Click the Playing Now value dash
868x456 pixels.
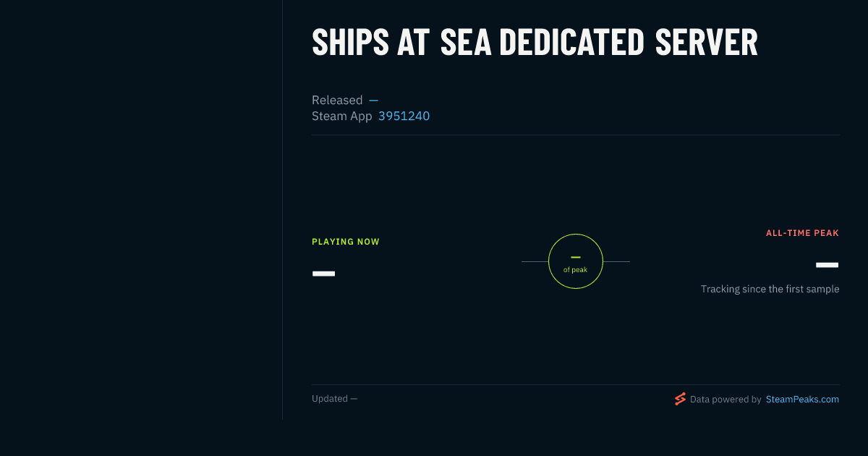pos(323,274)
